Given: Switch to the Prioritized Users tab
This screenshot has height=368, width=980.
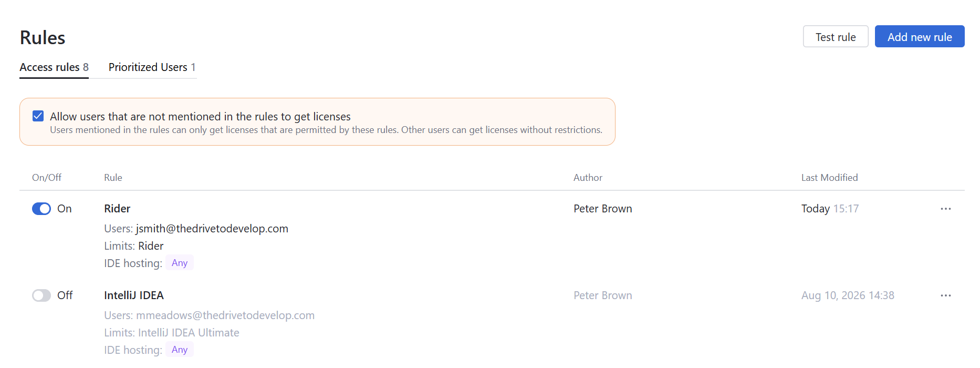Looking at the screenshot, I should [152, 67].
